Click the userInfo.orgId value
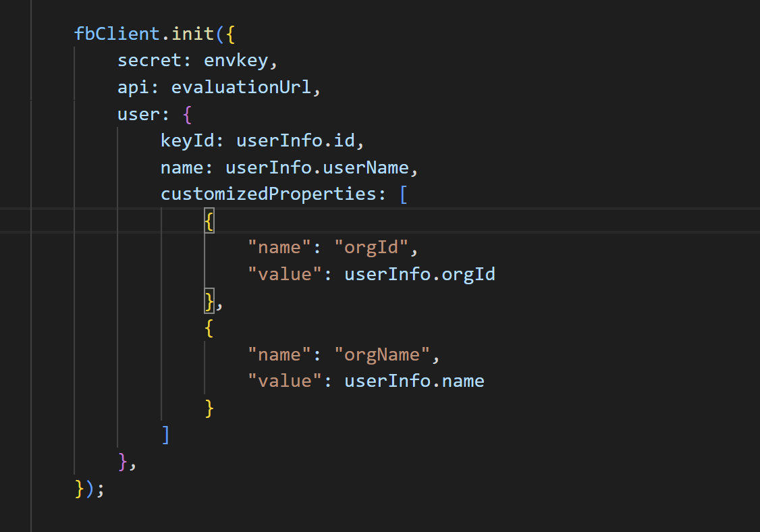This screenshot has height=532, width=760. 420,275
